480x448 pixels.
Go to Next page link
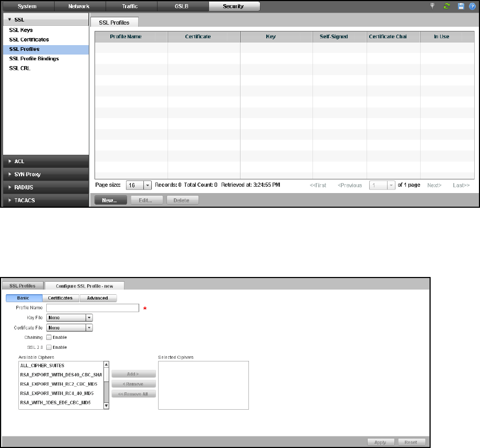(x=434, y=185)
